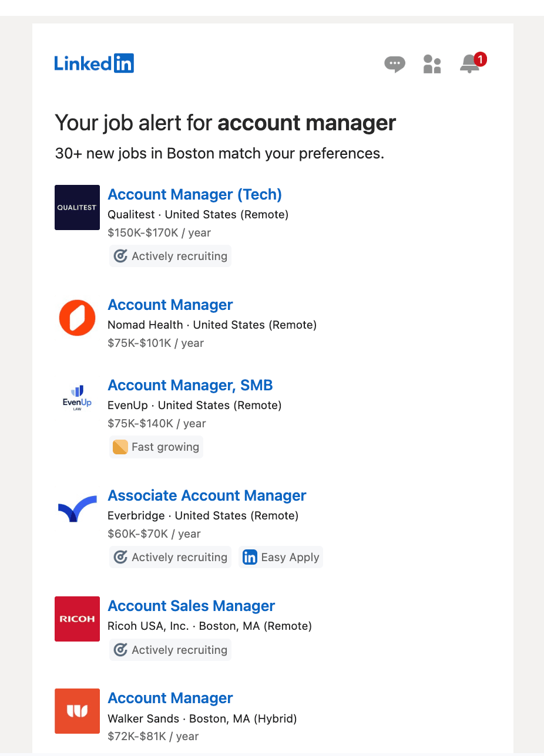Open Walker Sands Account Manager job
The width and height of the screenshot is (544, 756).
tap(170, 698)
